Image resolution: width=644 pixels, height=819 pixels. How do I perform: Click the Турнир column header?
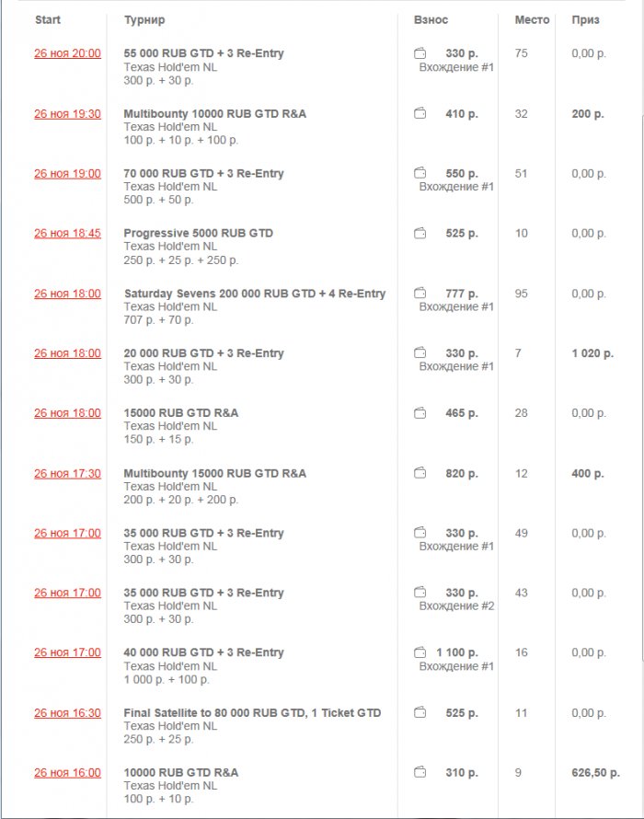pos(144,20)
